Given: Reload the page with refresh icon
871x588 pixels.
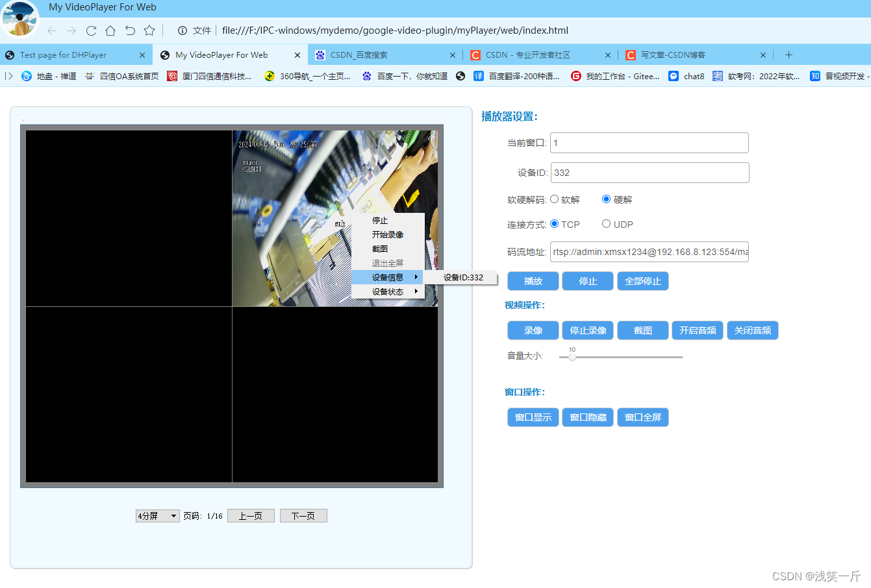Looking at the screenshot, I should [x=91, y=31].
